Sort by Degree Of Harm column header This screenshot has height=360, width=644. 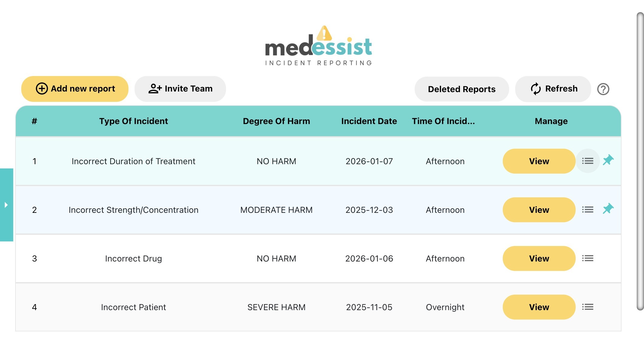coord(276,121)
